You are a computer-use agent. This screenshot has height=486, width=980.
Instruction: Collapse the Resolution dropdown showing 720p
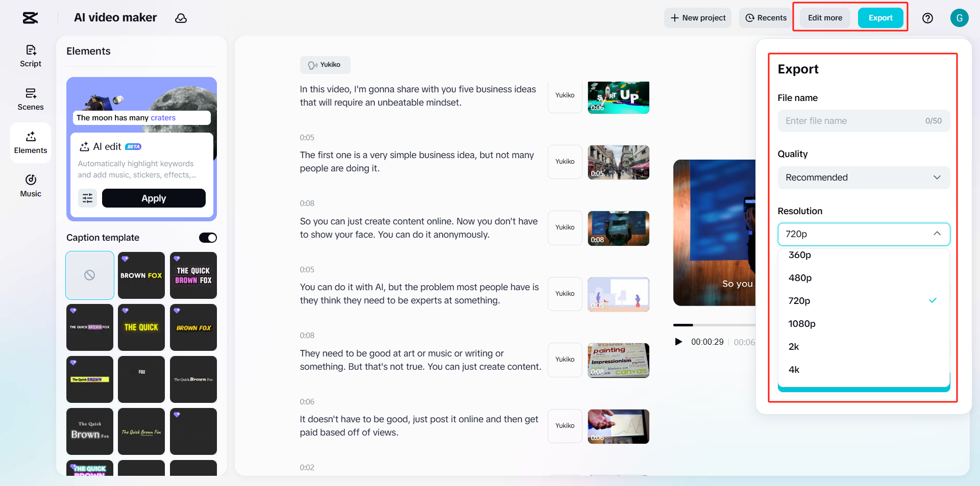pyautogui.click(x=864, y=234)
